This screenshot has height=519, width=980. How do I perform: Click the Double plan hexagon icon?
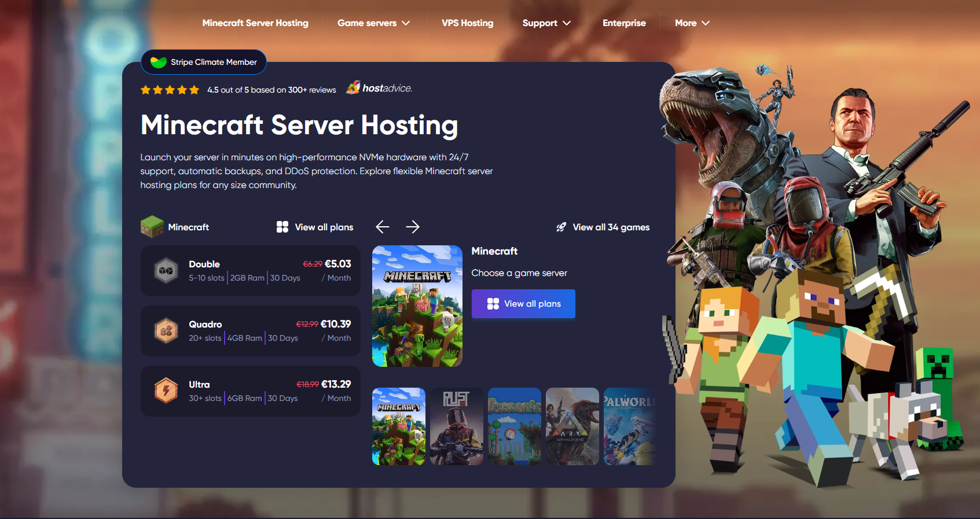pyautogui.click(x=166, y=270)
